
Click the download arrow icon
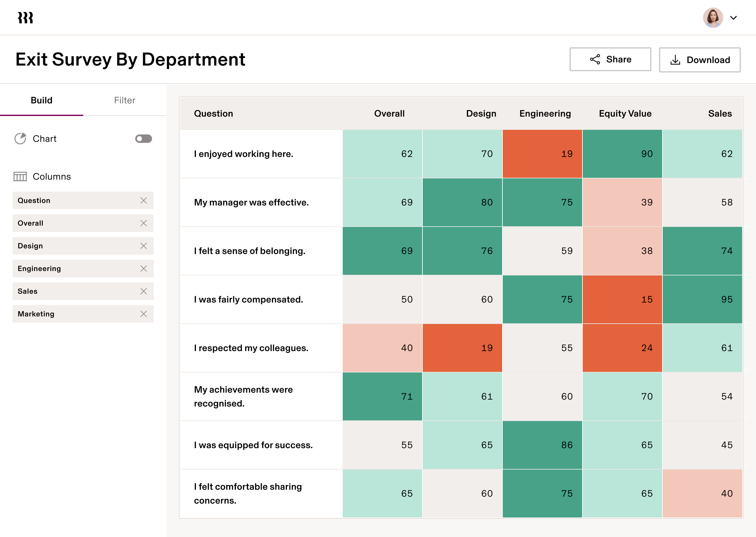675,60
